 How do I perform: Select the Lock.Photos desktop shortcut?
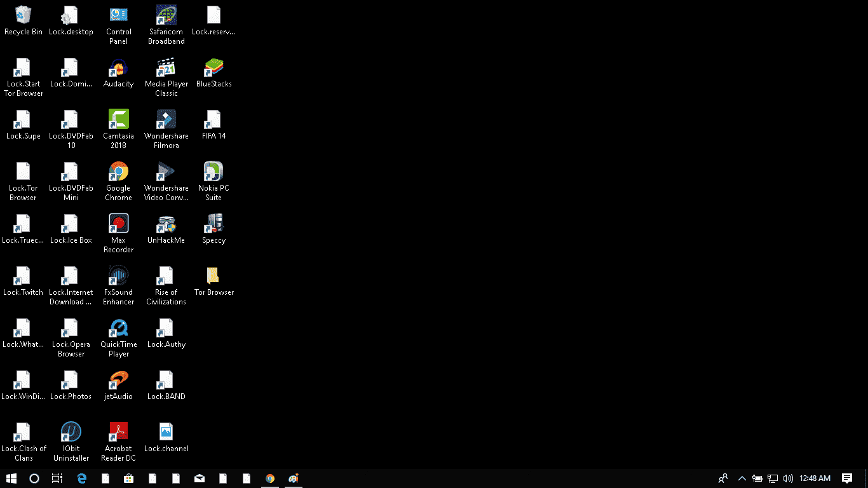pos(71,385)
